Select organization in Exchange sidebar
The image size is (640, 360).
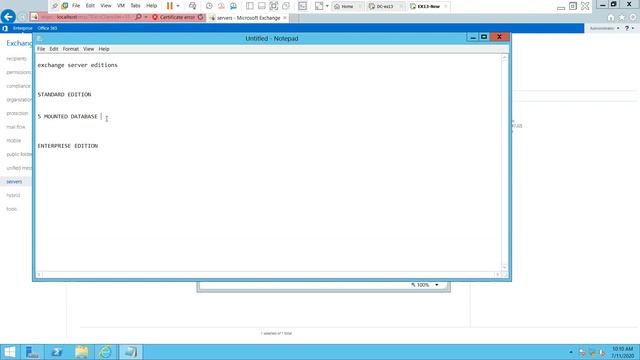pos(19,100)
